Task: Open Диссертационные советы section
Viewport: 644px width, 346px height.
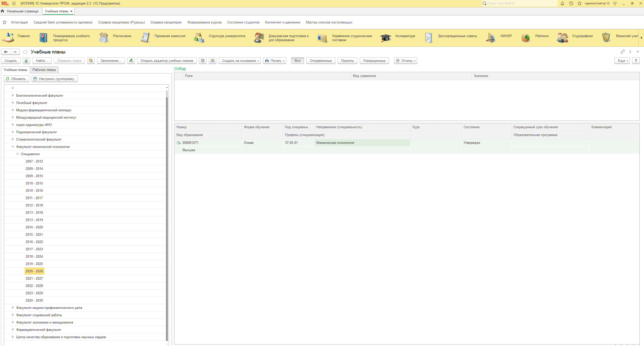Action: coord(451,38)
